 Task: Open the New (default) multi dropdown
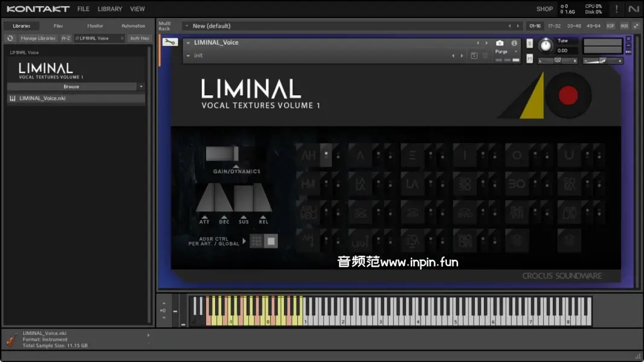pyautogui.click(x=187, y=26)
